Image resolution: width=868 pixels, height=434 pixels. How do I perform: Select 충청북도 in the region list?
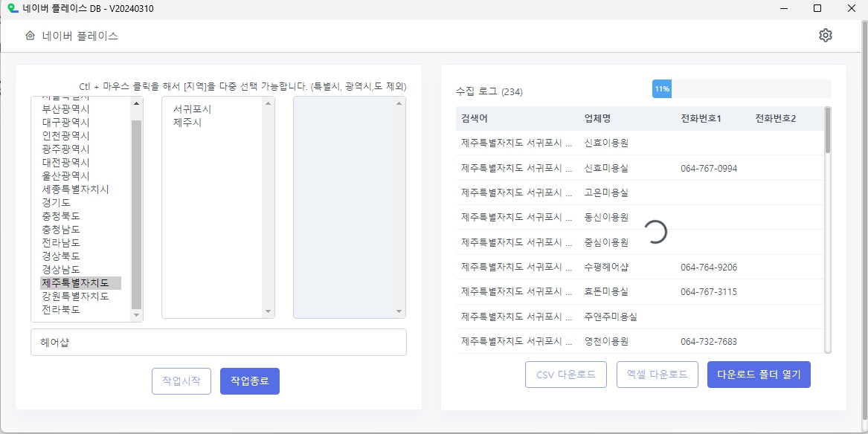(61, 216)
